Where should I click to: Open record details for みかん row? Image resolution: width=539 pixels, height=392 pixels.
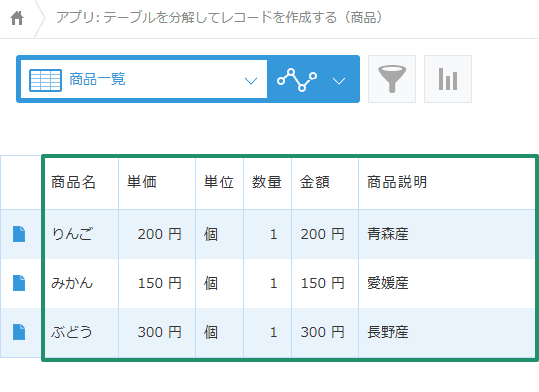pos(19,283)
